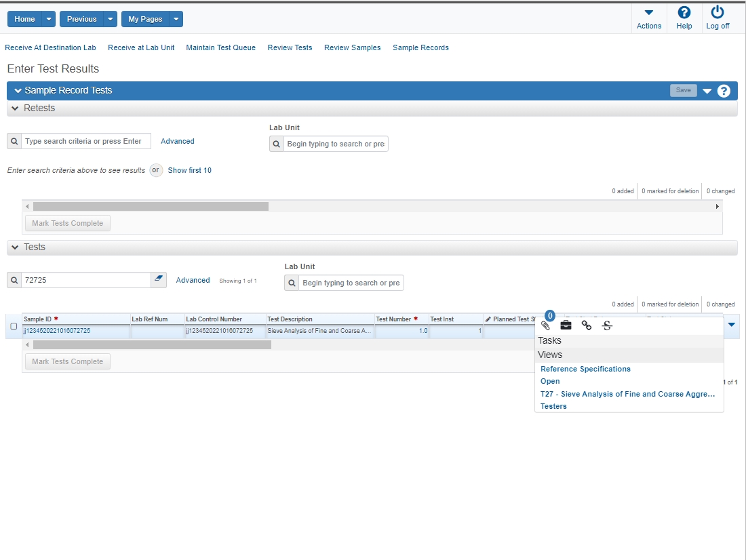The image size is (746, 560).
Task: Click the Lab Ref Num column header
Action: coord(157,319)
